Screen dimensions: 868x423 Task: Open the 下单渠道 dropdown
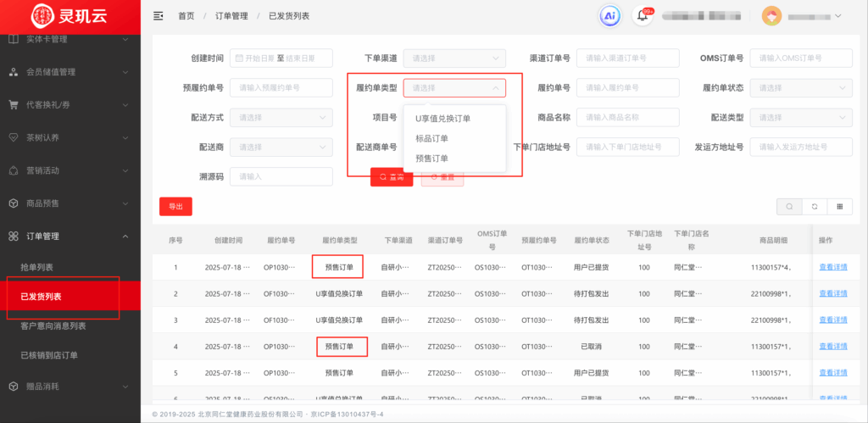(x=454, y=58)
